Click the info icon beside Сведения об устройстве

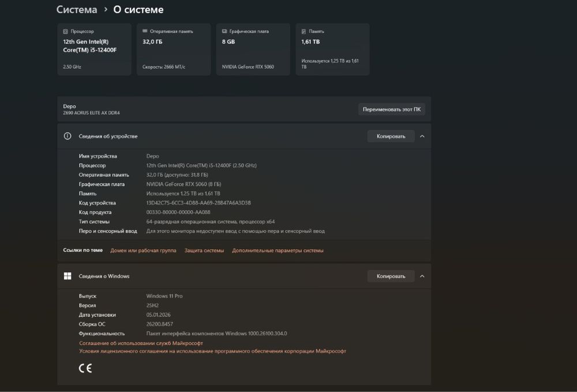[x=68, y=136]
